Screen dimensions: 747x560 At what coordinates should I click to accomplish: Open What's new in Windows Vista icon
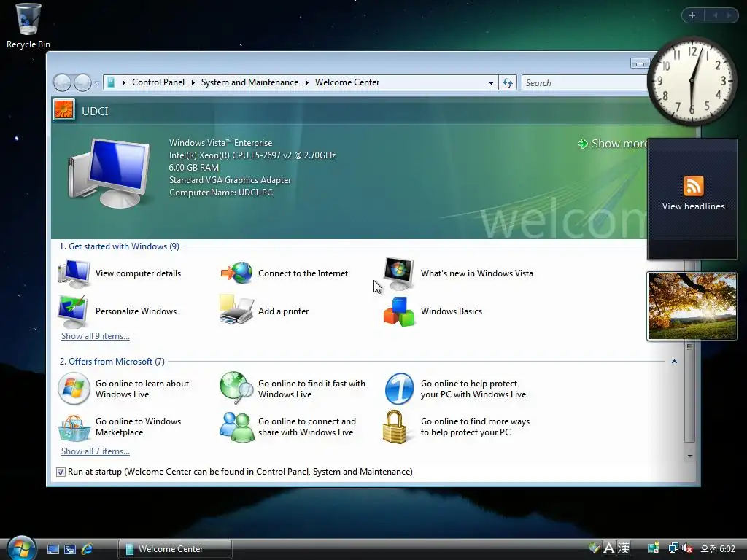tap(399, 273)
